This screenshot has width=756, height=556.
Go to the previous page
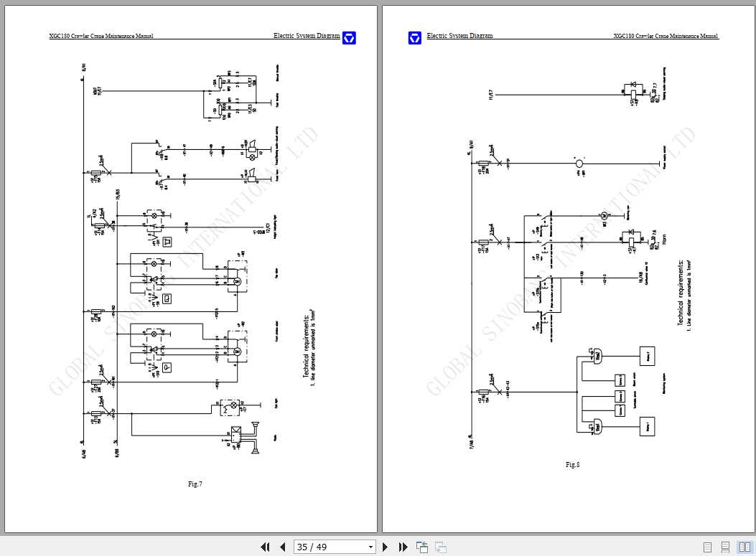coord(283,547)
